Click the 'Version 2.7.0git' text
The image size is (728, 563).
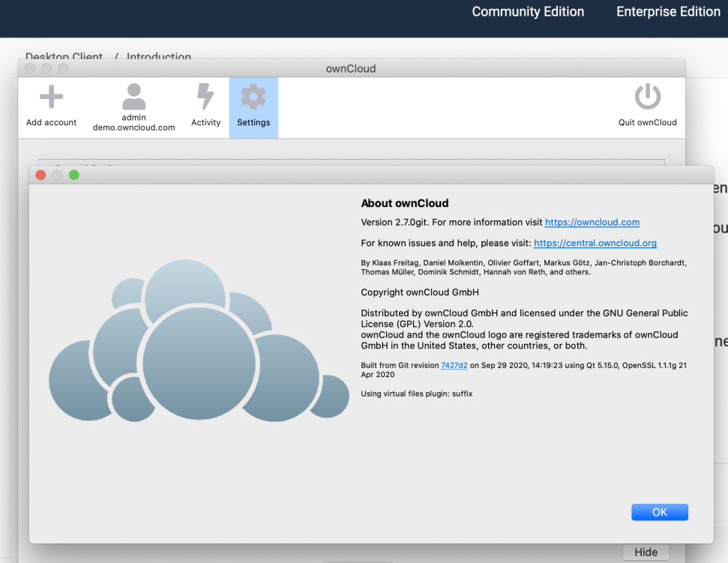(394, 223)
